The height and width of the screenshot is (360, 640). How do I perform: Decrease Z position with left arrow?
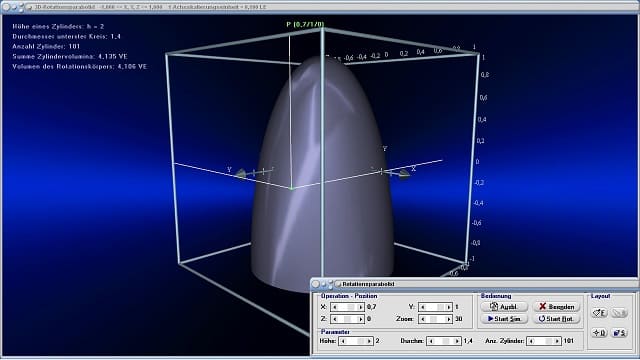coord(335,319)
